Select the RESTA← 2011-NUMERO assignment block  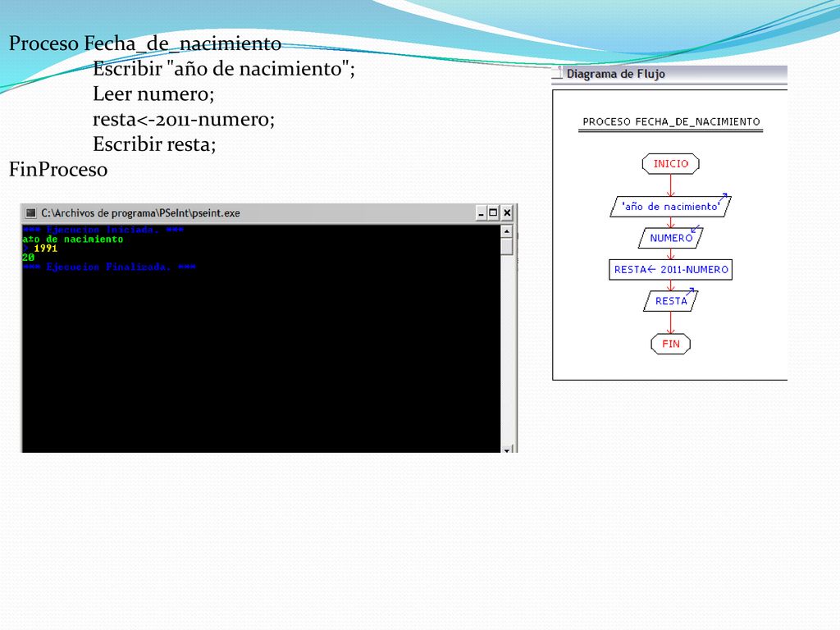[671, 269]
